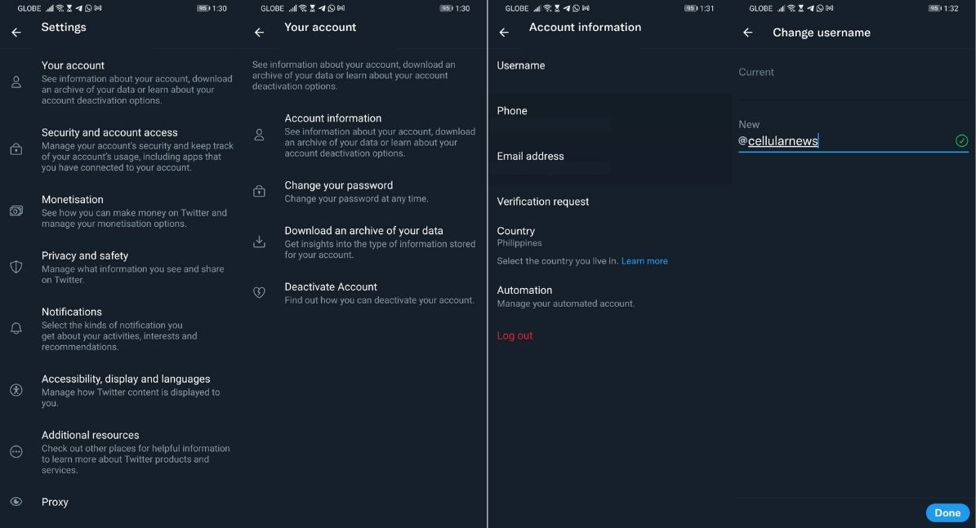This screenshot has width=980, height=528.
Task: Open the Learn more link under Country
Action: [644, 261]
